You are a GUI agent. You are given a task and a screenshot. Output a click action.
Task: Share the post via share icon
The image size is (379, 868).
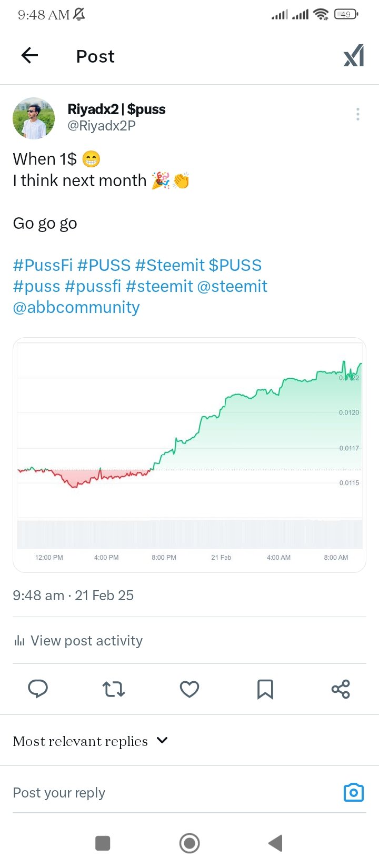pos(341,689)
